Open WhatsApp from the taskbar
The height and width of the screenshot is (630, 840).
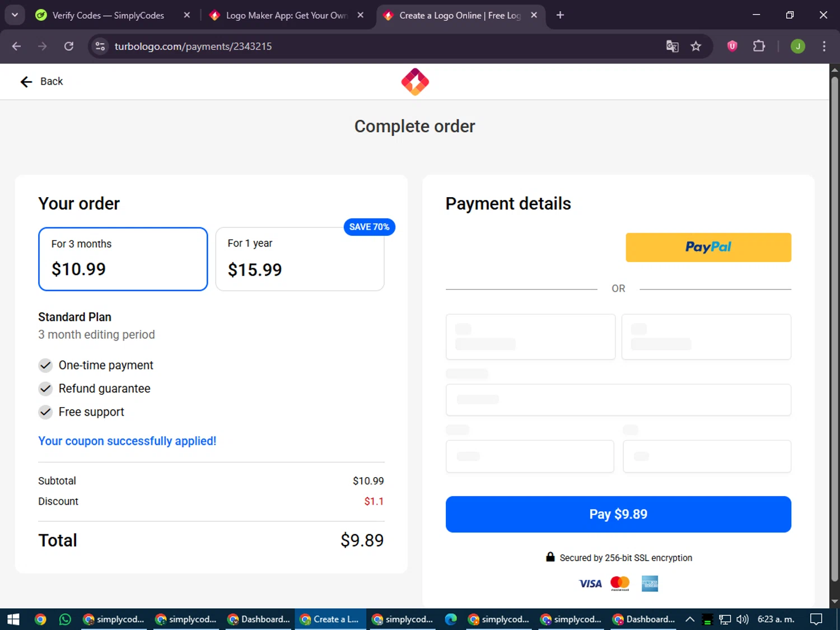(x=65, y=619)
